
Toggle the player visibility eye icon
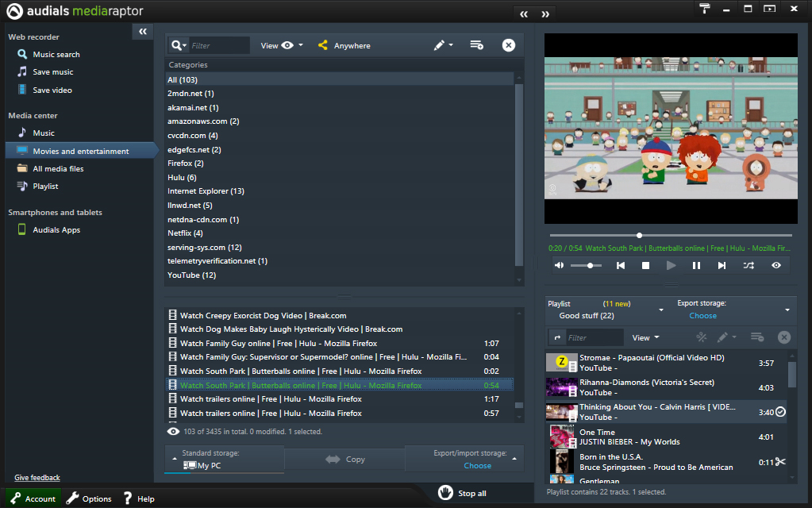click(x=776, y=265)
